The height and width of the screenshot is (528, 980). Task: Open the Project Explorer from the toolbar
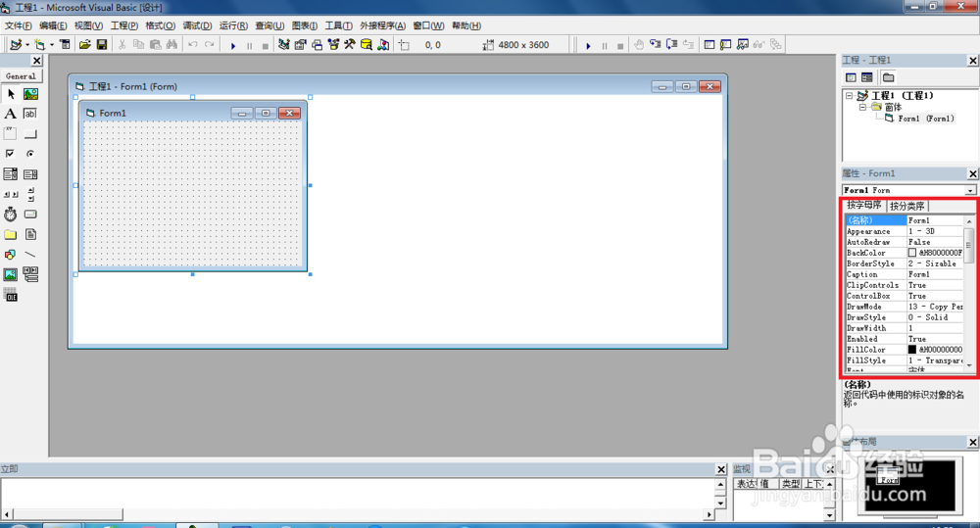tap(284, 44)
